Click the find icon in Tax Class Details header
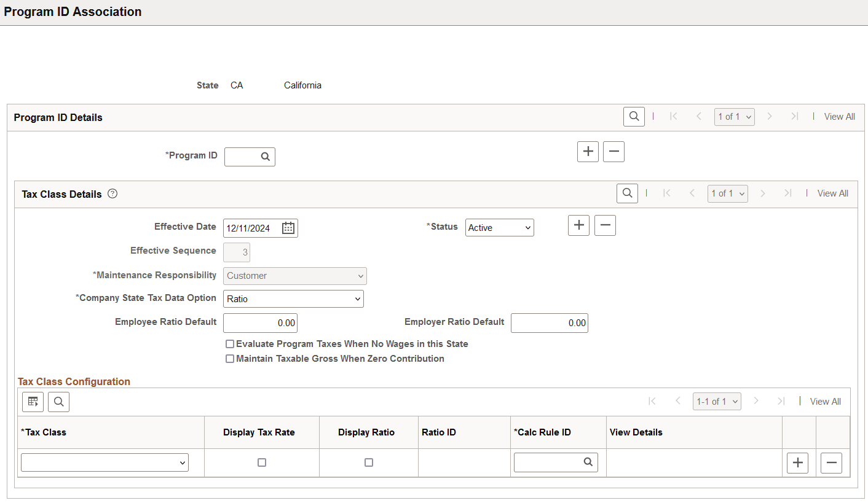This screenshot has height=503, width=868. tap(627, 193)
